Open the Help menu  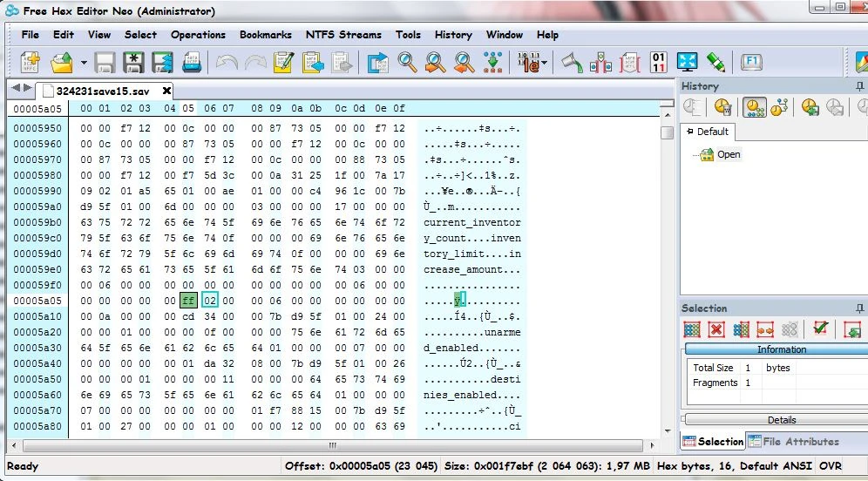(547, 34)
